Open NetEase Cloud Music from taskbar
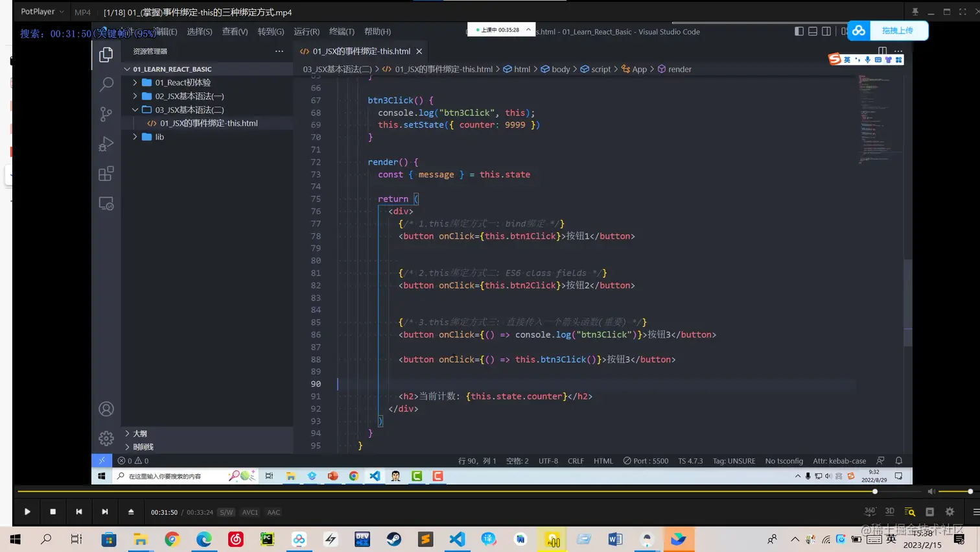Image resolution: width=980 pixels, height=552 pixels. point(235,539)
